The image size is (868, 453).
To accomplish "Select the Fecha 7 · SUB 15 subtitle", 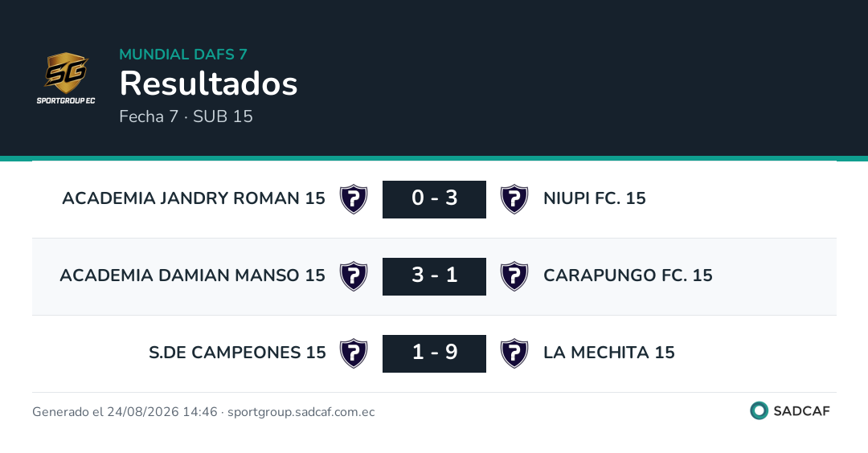I will tap(186, 116).
